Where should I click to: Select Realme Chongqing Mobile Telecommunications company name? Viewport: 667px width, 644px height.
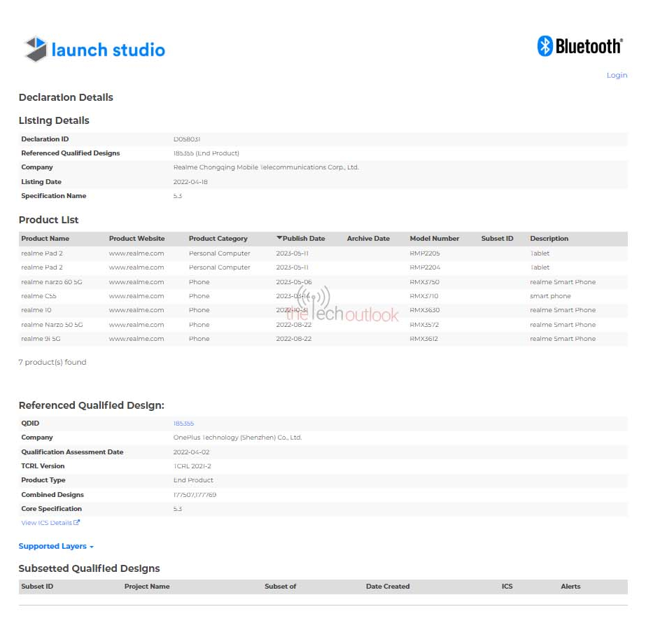point(266,167)
